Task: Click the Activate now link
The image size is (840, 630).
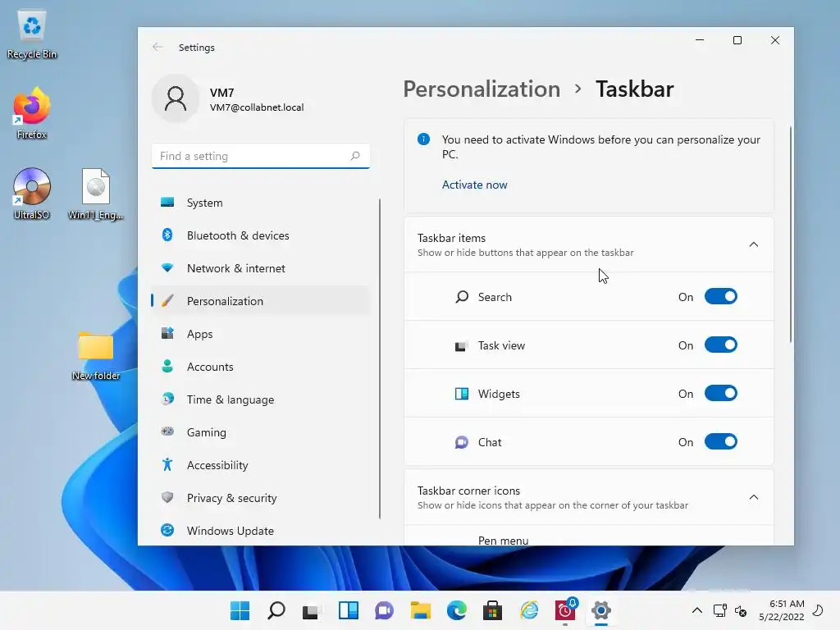Action: point(474,185)
